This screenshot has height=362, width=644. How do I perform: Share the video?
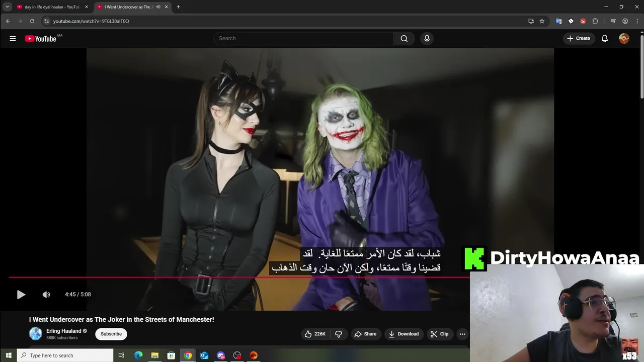[365, 334]
